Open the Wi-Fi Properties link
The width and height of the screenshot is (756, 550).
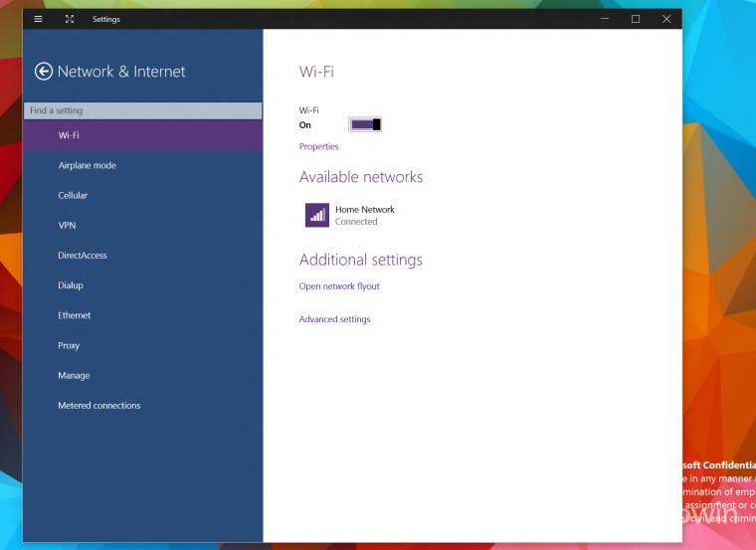click(x=318, y=147)
